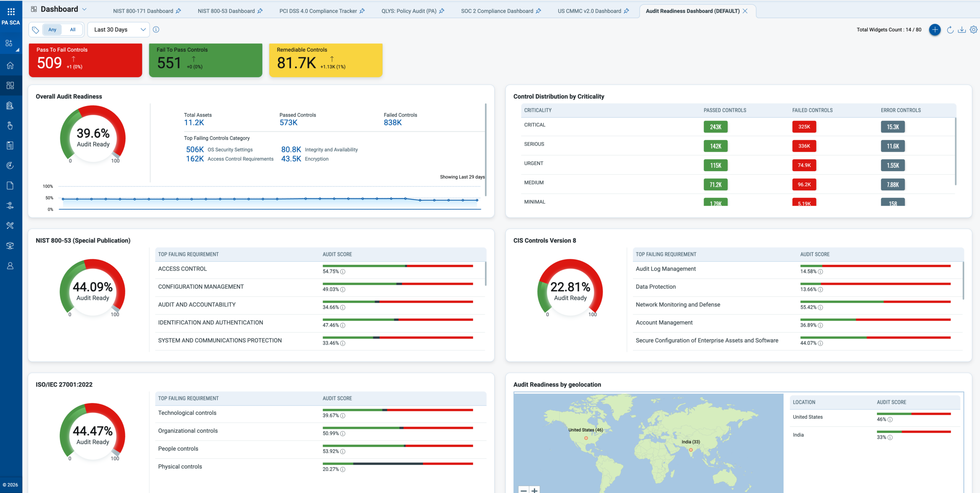Open the Remediable Controls card

(x=326, y=60)
